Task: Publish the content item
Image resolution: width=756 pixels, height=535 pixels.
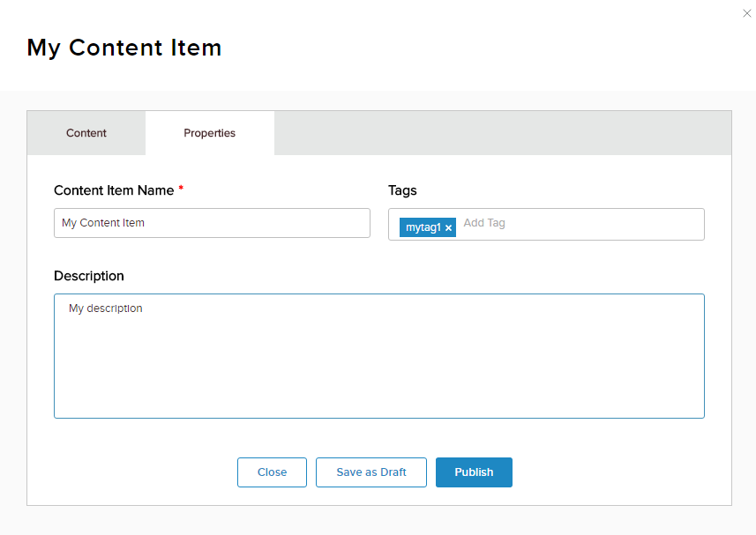Action: pyautogui.click(x=474, y=472)
